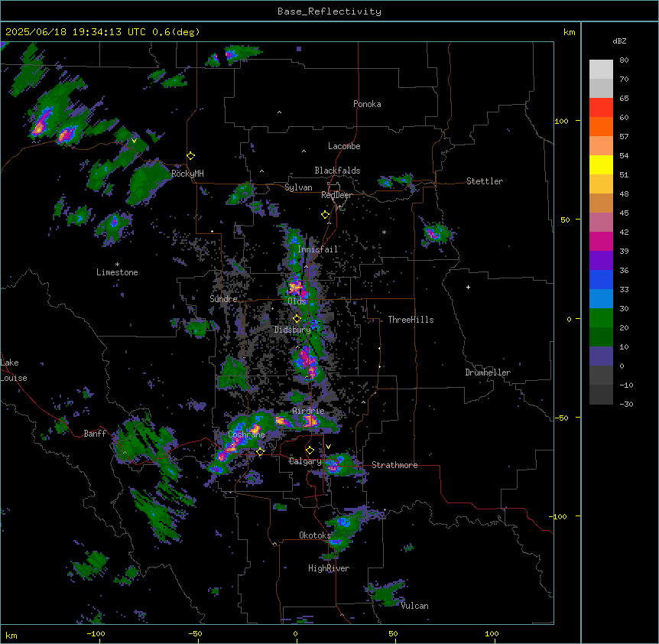Image resolution: width=659 pixels, height=644 pixels.
Task: Click the -30 value on dBZ scale
Action: coord(626,404)
